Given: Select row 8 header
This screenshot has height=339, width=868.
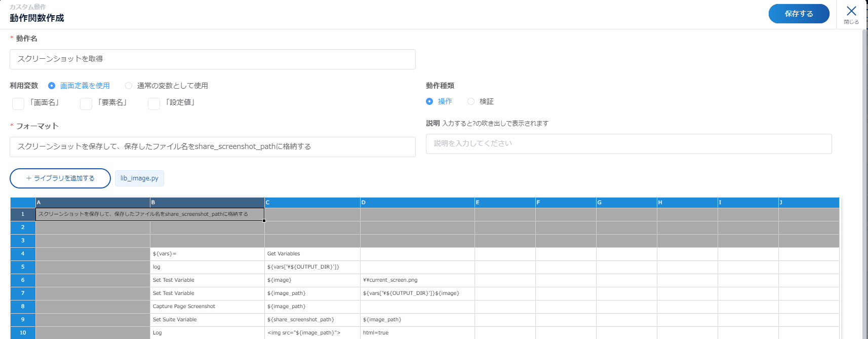Looking at the screenshot, I should [23, 307].
